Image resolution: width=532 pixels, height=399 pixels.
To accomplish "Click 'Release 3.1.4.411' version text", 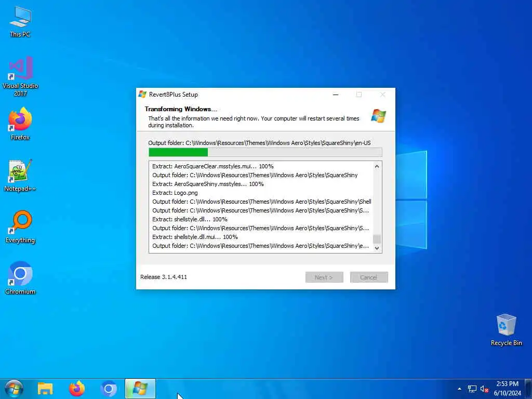I will click(164, 277).
